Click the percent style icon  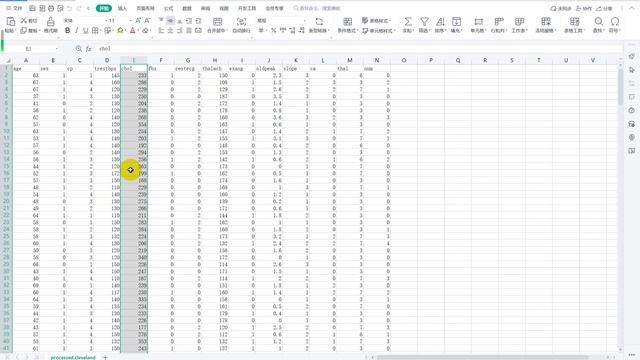pyautogui.click(x=273, y=31)
